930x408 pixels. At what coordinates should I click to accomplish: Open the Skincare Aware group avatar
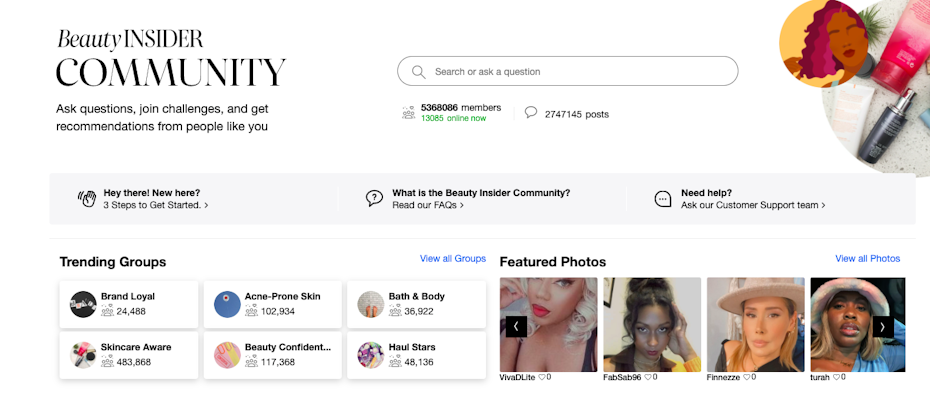(83, 355)
